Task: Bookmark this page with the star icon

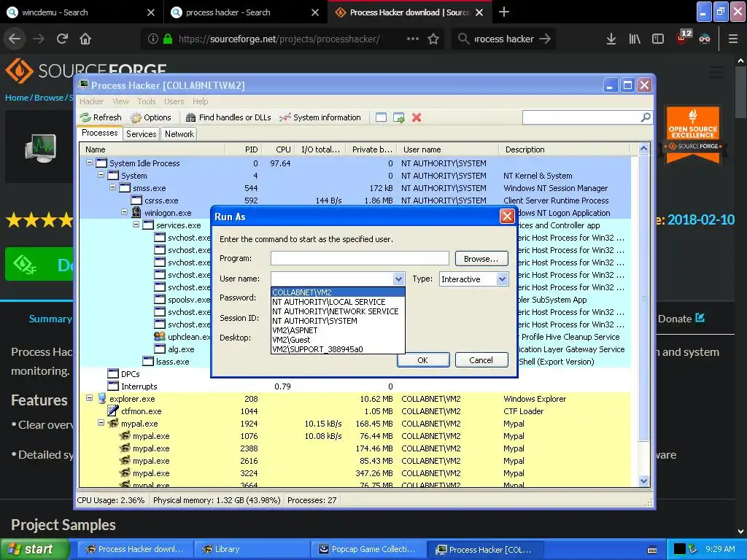Action: (433, 39)
